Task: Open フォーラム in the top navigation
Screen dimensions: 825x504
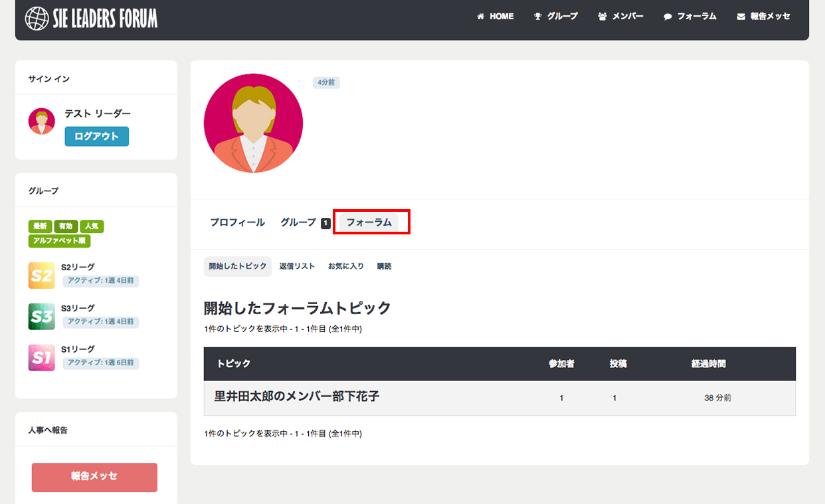Action: pos(690,17)
